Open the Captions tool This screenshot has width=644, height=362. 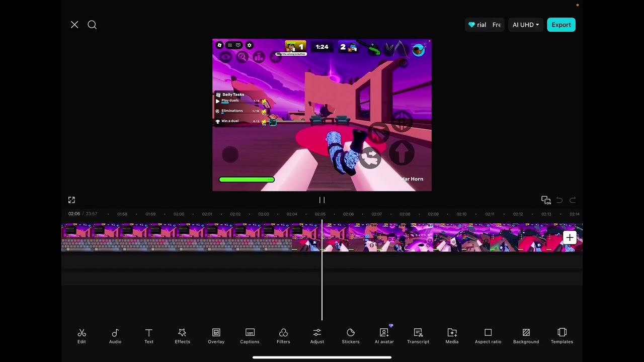tap(250, 336)
